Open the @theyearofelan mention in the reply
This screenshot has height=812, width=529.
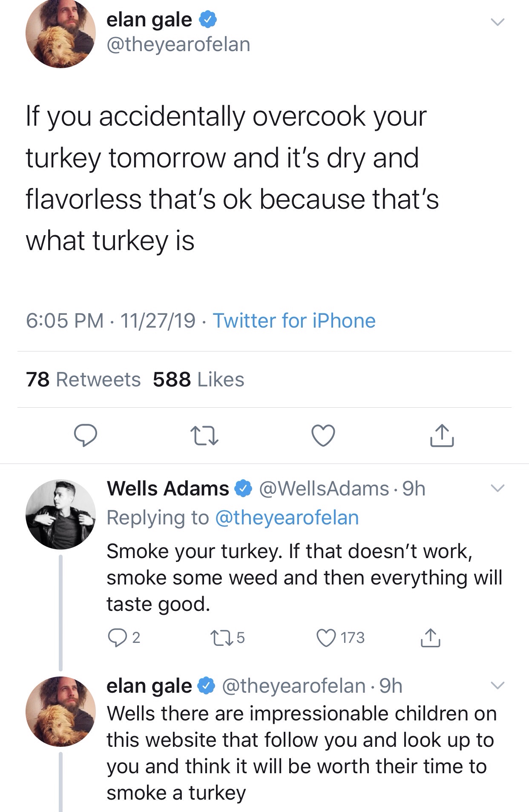click(287, 518)
